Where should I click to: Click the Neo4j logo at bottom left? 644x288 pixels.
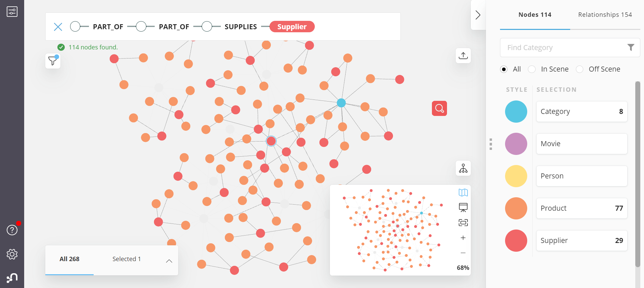point(12,278)
